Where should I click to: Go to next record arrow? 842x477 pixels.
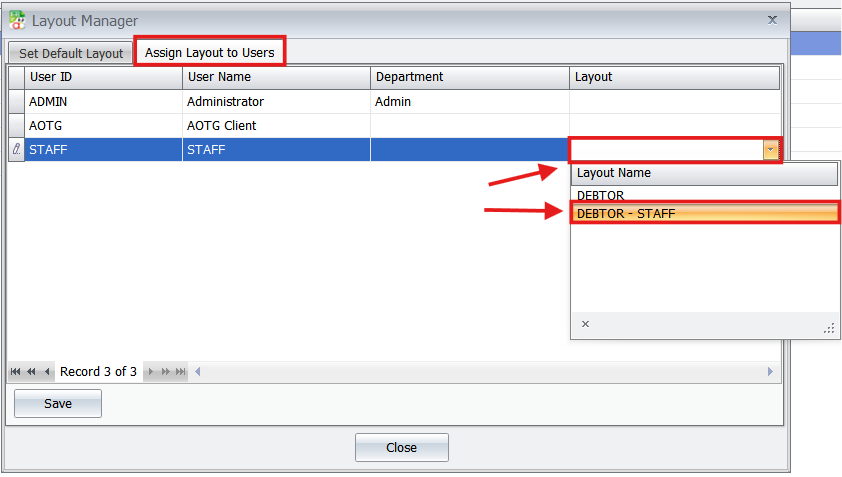[x=151, y=372]
